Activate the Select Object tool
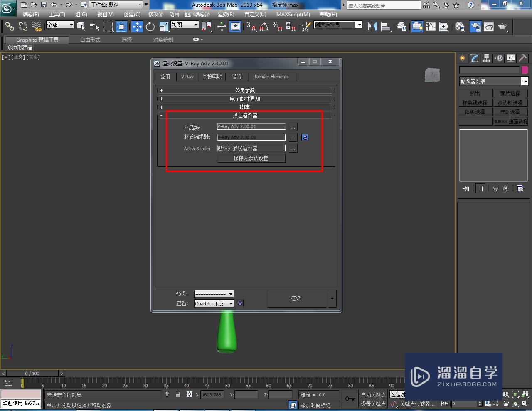 coord(81,27)
